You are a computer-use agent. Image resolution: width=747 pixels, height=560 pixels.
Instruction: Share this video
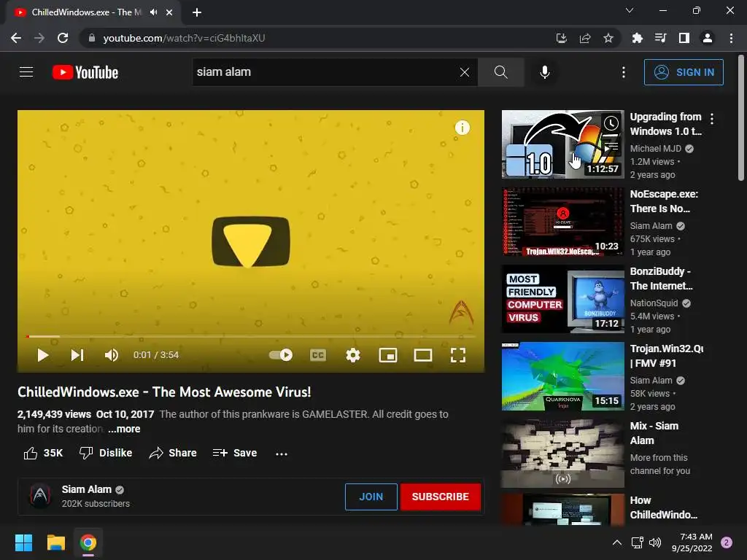pyautogui.click(x=172, y=453)
